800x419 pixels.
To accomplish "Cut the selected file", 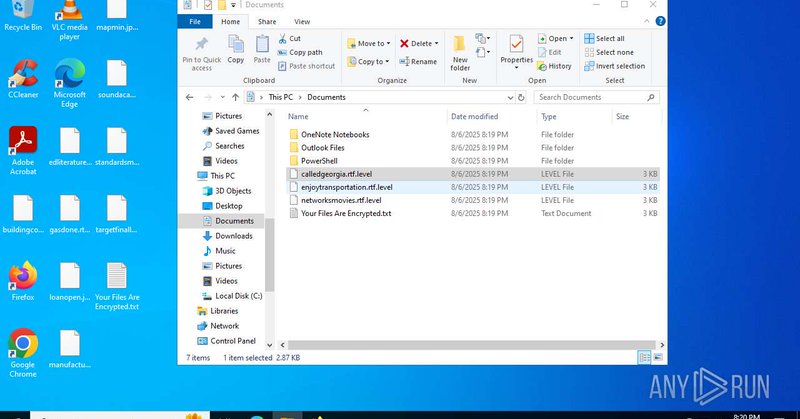I will (289, 38).
